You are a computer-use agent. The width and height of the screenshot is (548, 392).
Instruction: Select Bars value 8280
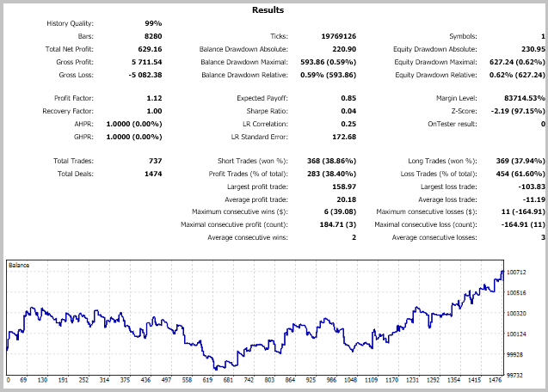(x=153, y=36)
